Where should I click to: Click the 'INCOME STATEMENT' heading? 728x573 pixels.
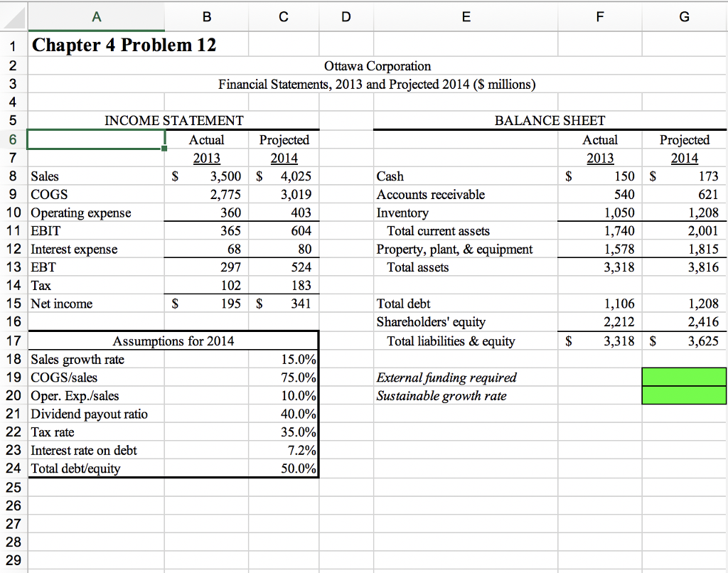tap(174, 120)
